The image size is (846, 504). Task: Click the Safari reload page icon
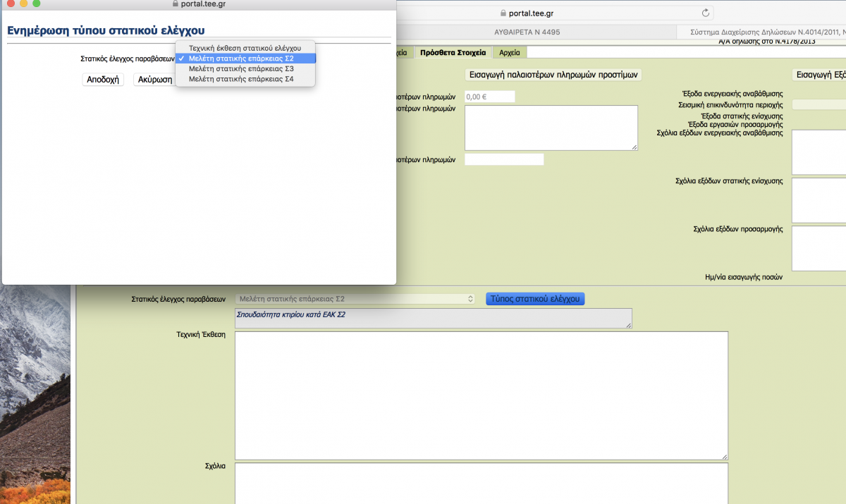(706, 13)
